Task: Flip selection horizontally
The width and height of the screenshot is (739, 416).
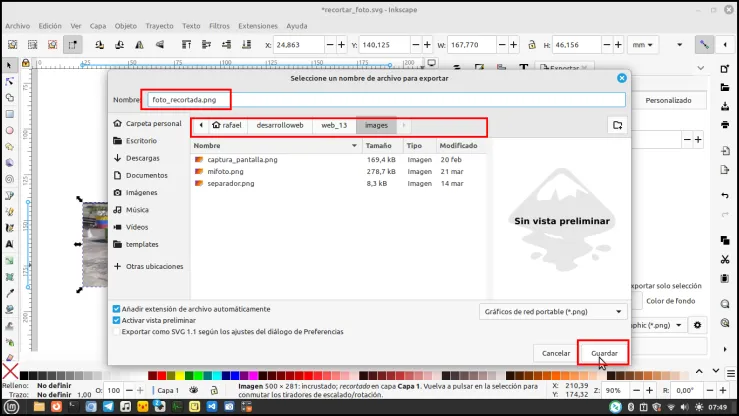Action: click(x=140, y=45)
